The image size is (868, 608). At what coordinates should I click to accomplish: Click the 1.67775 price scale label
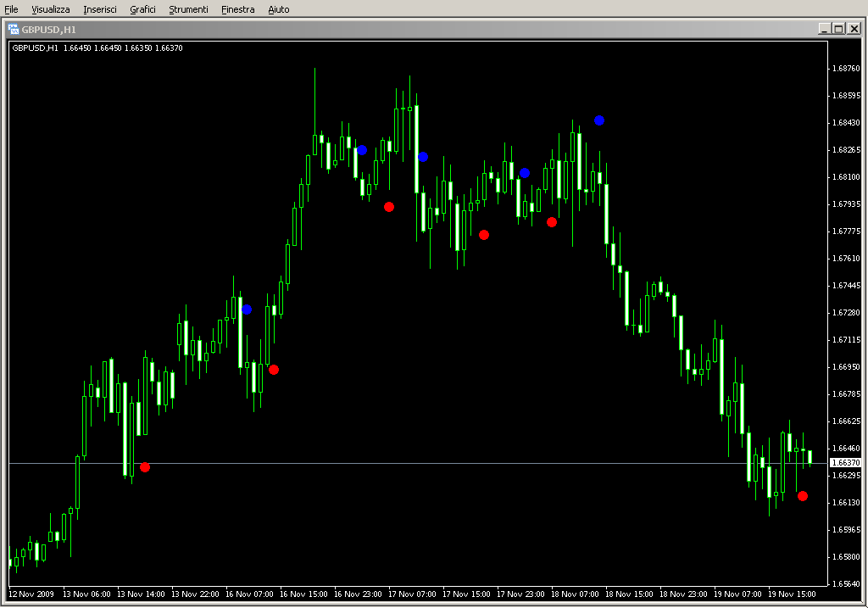(x=847, y=231)
